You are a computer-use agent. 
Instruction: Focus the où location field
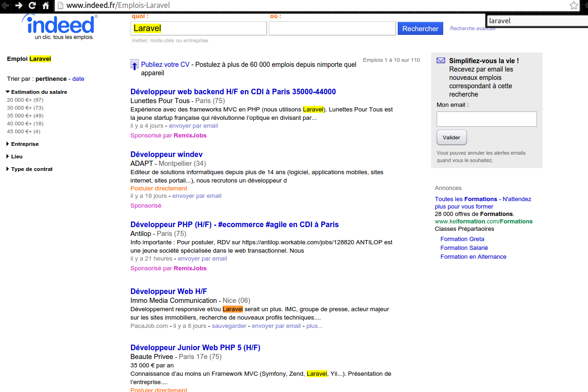tap(332, 28)
